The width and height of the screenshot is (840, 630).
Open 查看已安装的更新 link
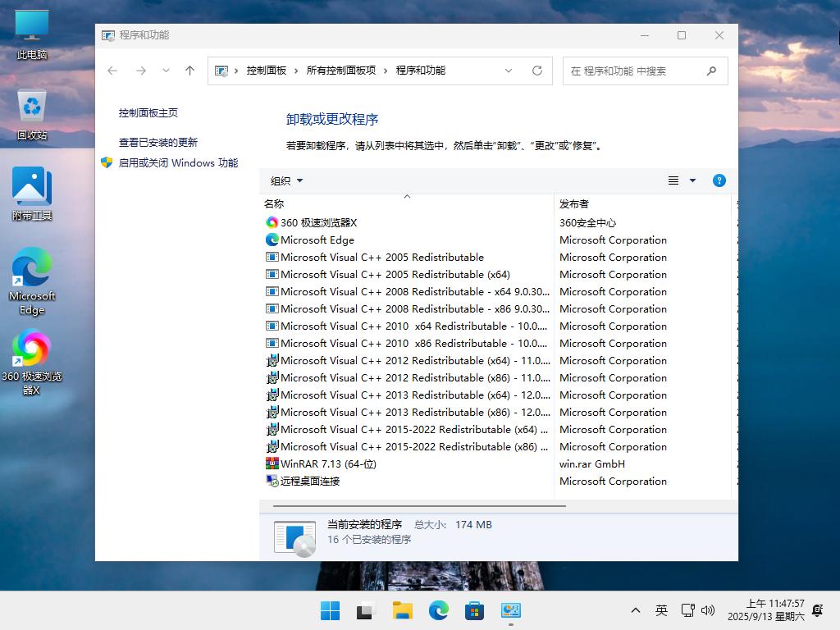(158, 143)
